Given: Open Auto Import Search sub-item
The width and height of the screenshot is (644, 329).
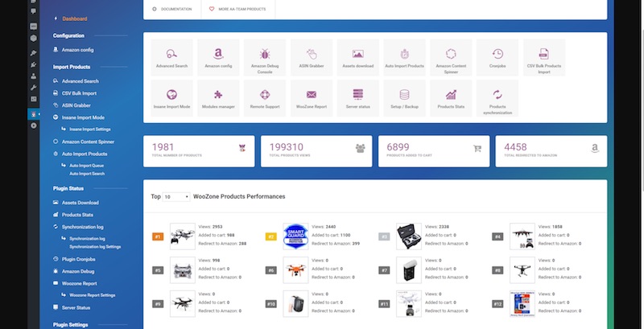Looking at the screenshot, I should [87, 174].
